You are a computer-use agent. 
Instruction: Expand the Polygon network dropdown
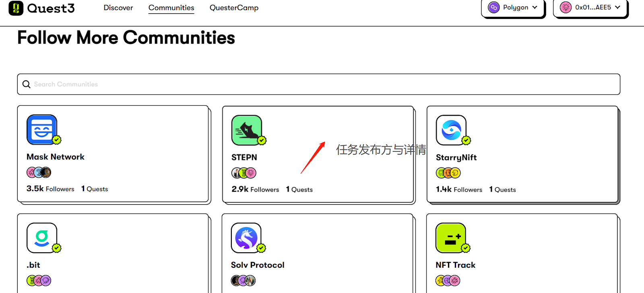click(513, 8)
